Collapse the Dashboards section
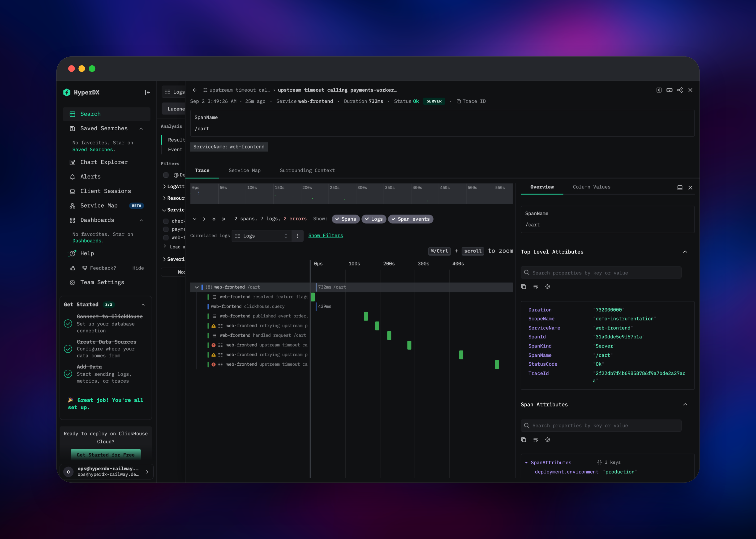 point(141,220)
